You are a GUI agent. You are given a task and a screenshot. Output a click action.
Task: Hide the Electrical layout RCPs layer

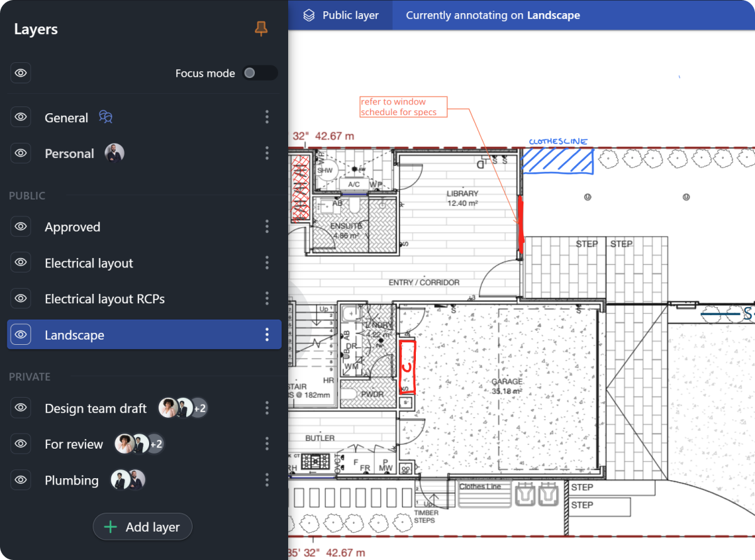(20, 298)
